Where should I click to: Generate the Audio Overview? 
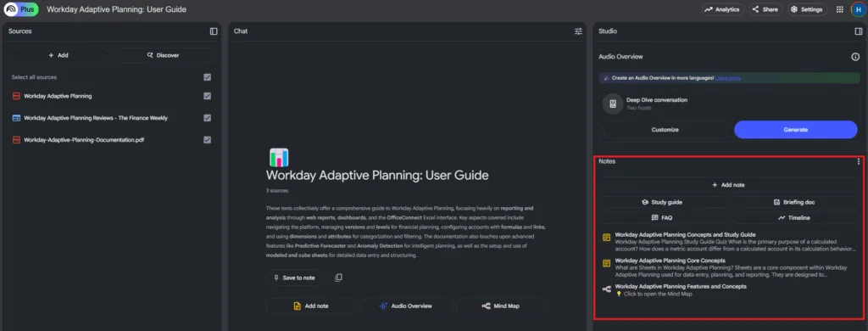coord(795,130)
